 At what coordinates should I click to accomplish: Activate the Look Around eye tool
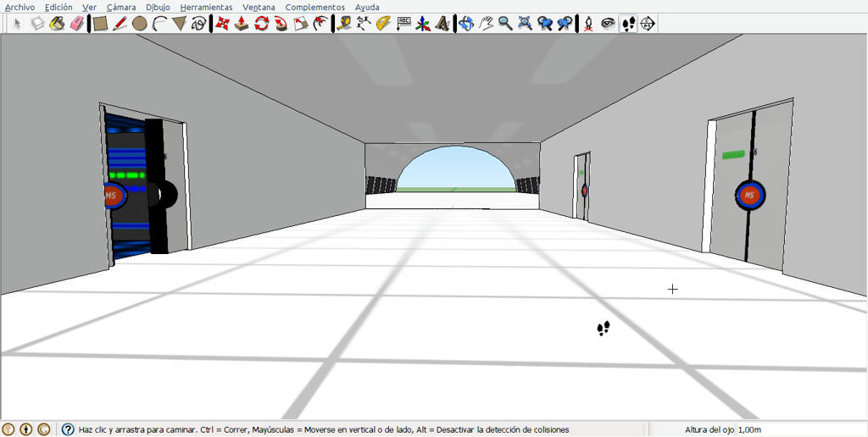(x=609, y=24)
